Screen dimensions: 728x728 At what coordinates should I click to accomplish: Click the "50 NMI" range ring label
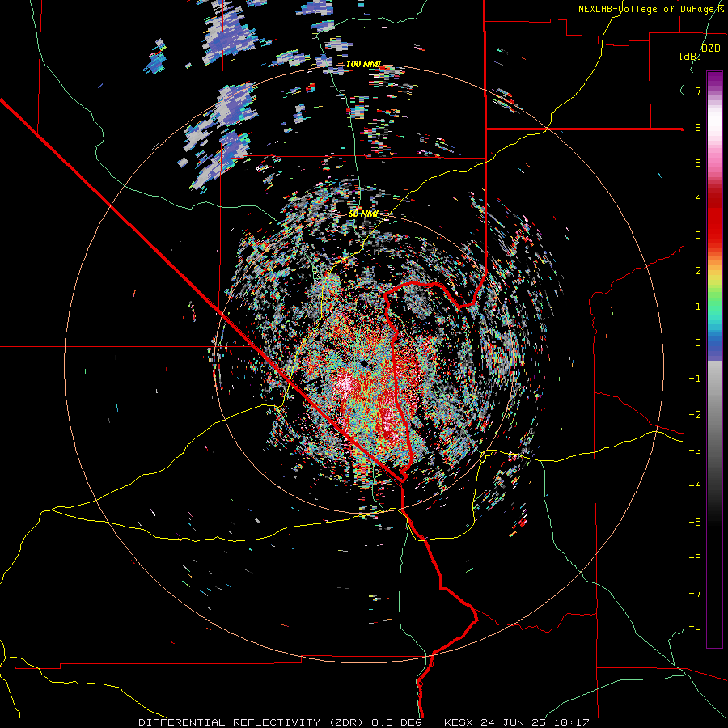(x=363, y=214)
